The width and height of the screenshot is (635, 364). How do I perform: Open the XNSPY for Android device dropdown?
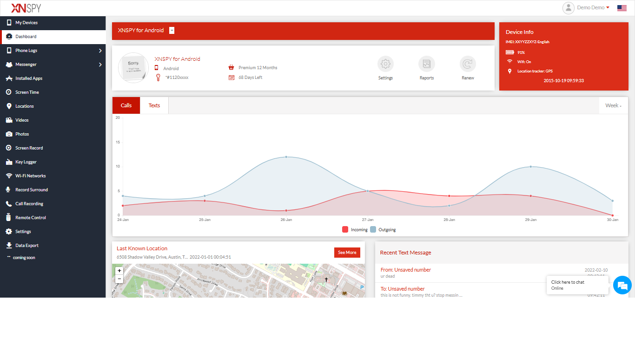[172, 31]
